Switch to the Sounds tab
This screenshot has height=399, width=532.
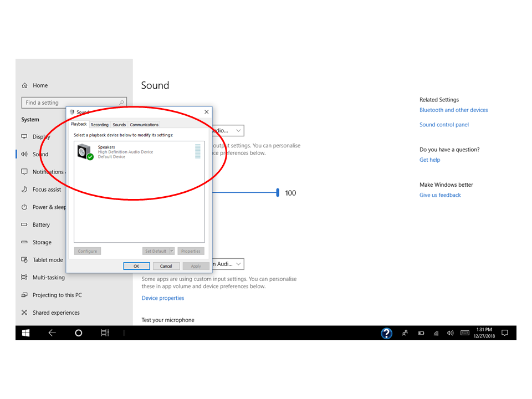pyautogui.click(x=119, y=125)
